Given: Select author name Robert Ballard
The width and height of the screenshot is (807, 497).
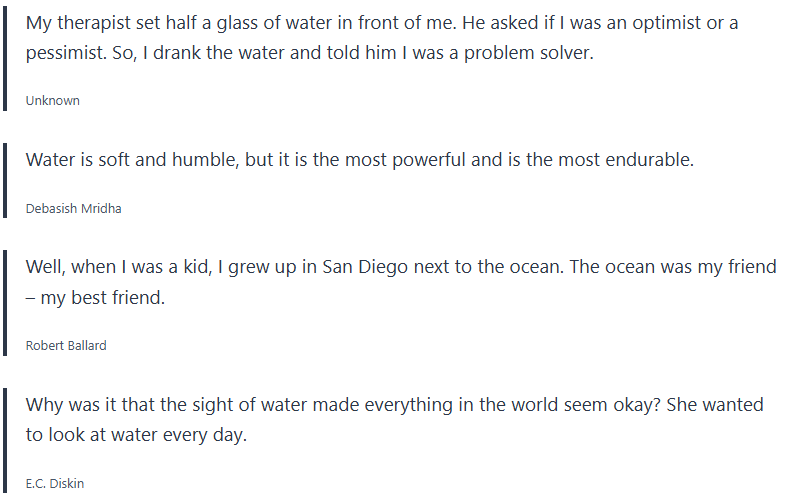Looking at the screenshot, I should click(66, 346).
